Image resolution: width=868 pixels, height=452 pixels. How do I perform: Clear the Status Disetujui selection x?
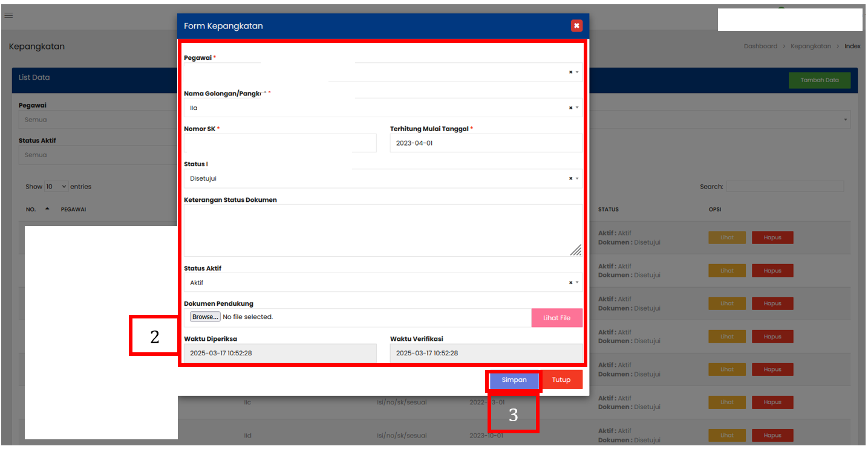(570, 179)
